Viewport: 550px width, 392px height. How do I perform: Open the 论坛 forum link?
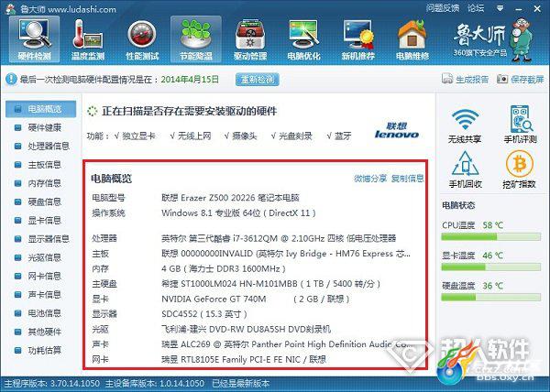click(476, 8)
